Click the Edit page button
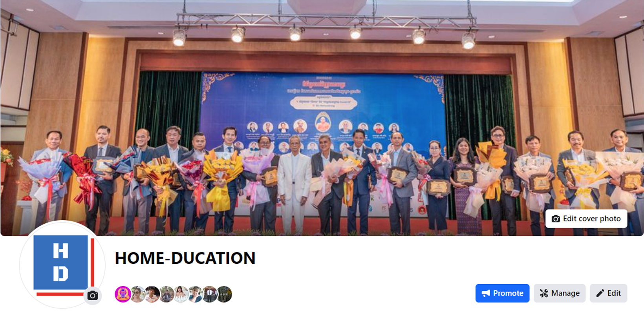The height and width of the screenshot is (336, 644). click(x=608, y=293)
